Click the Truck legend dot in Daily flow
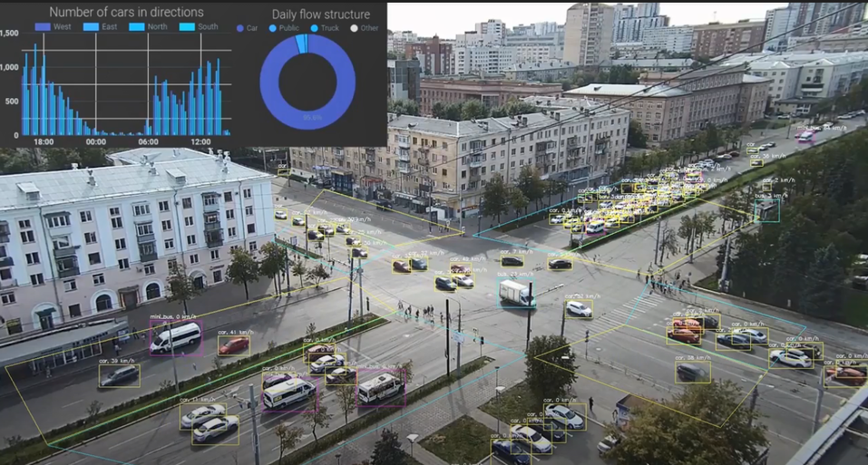The image size is (868, 465). (x=313, y=28)
